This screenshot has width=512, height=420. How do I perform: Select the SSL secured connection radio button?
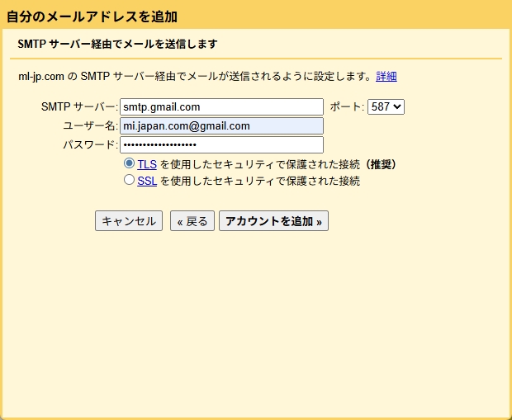click(x=129, y=180)
